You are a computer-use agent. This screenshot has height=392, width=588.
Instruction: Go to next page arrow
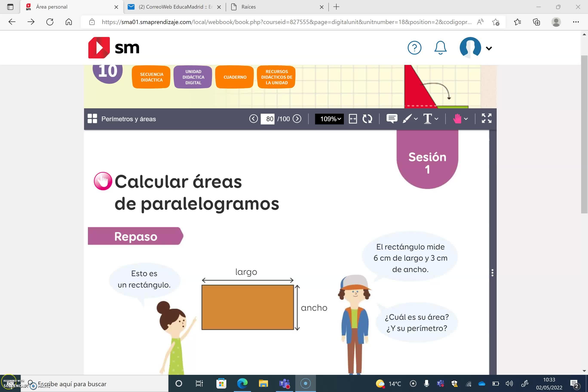297,119
